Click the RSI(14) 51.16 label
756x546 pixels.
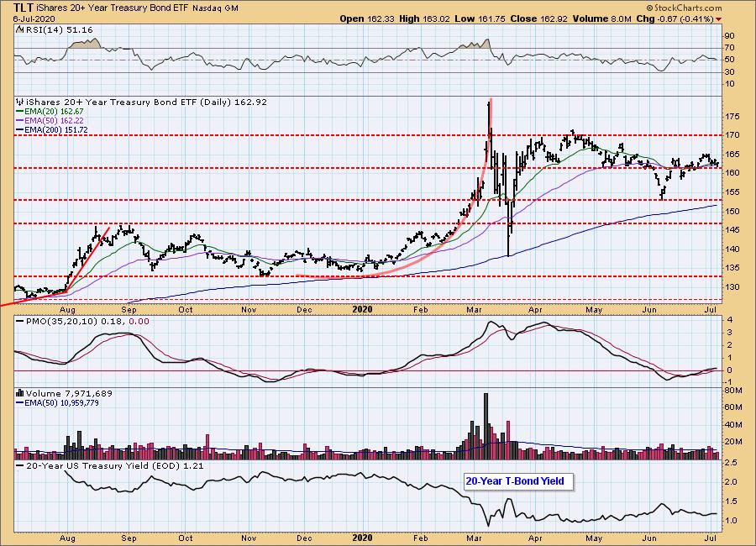click(59, 30)
